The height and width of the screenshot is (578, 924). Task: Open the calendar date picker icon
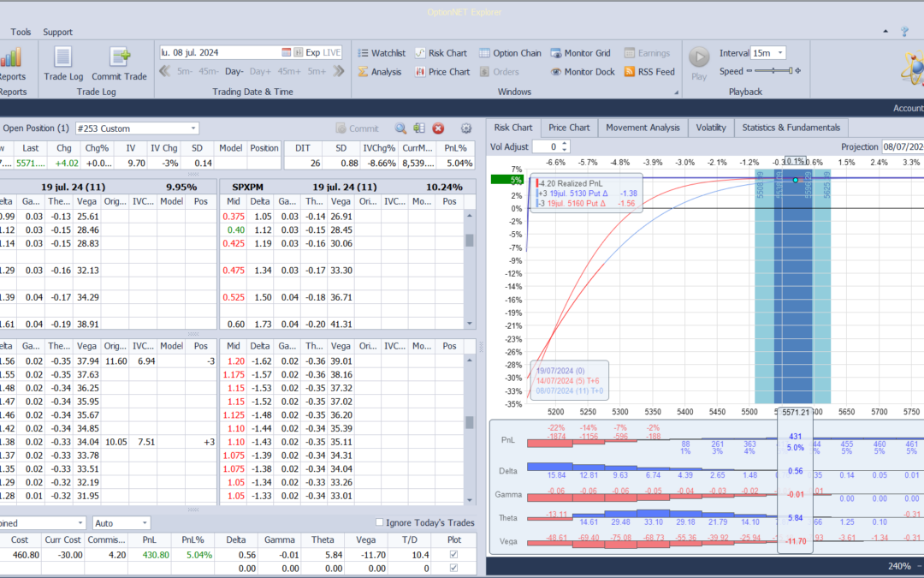tap(287, 52)
